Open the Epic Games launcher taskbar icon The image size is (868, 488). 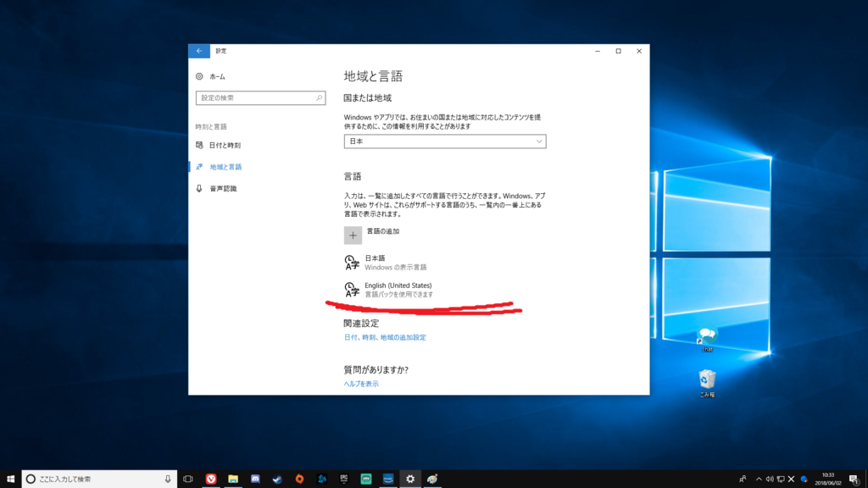click(344, 480)
